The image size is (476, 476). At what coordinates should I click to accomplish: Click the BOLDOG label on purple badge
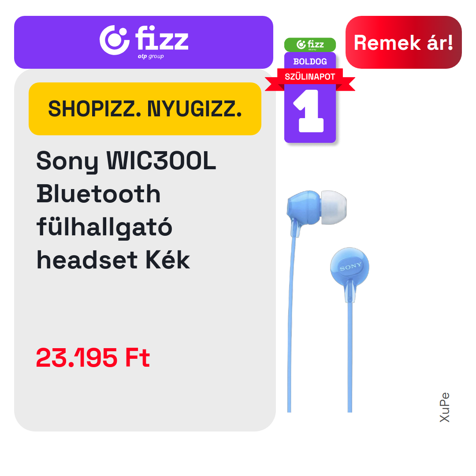click(310, 62)
